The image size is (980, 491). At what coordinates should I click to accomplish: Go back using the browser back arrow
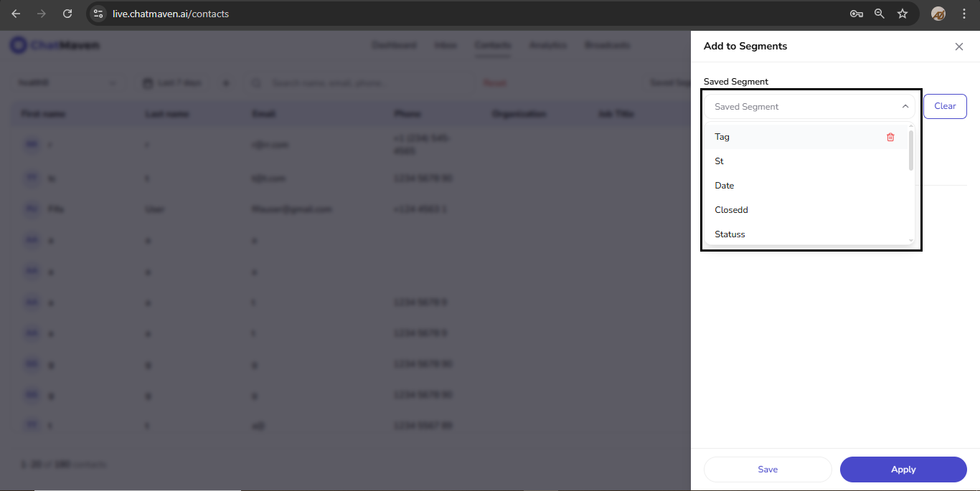click(15, 13)
